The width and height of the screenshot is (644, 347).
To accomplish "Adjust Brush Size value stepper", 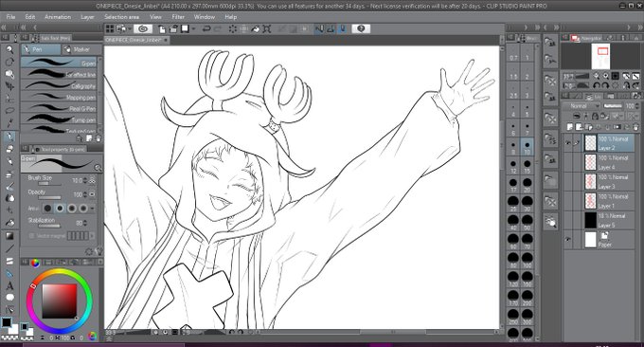I will coord(85,180).
